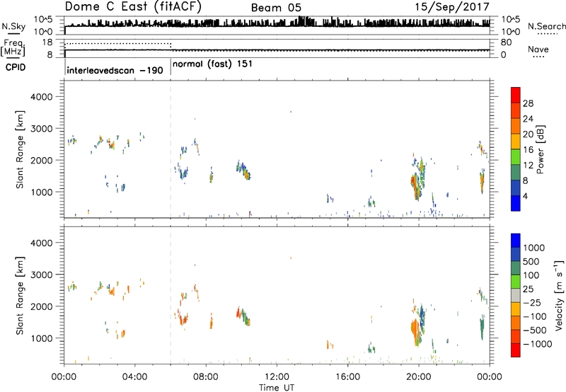Click the date '15/Sep/2017'
This screenshot has width=566, height=392.
[452, 6]
